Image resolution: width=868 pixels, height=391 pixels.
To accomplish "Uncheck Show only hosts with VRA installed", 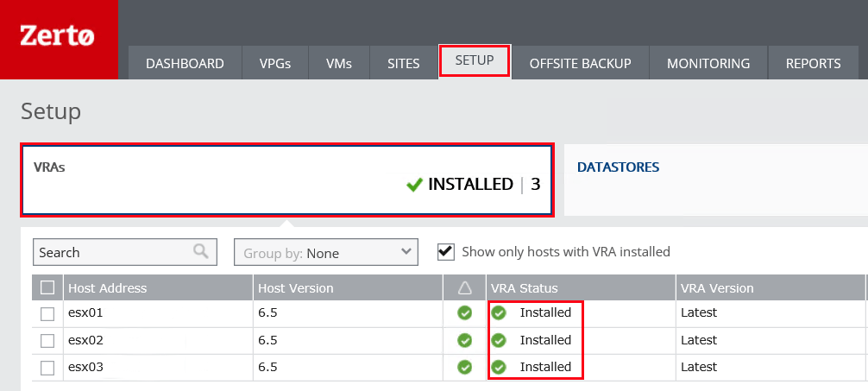I will point(445,251).
